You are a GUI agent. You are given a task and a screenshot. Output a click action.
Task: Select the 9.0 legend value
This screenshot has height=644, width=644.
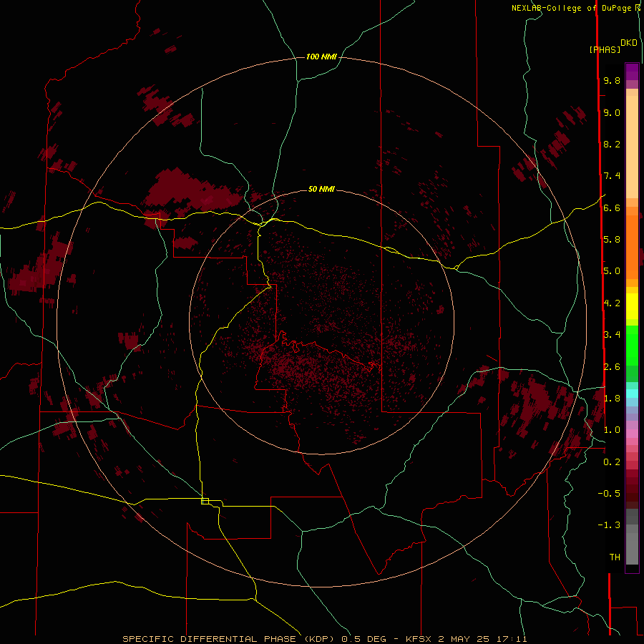(612, 112)
